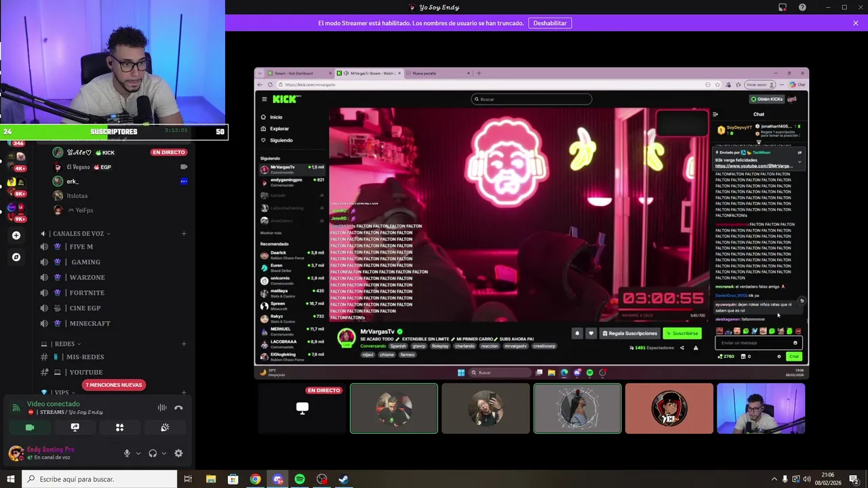
Task: Select the red mascot avatar tile
Action: pos(669,408)
